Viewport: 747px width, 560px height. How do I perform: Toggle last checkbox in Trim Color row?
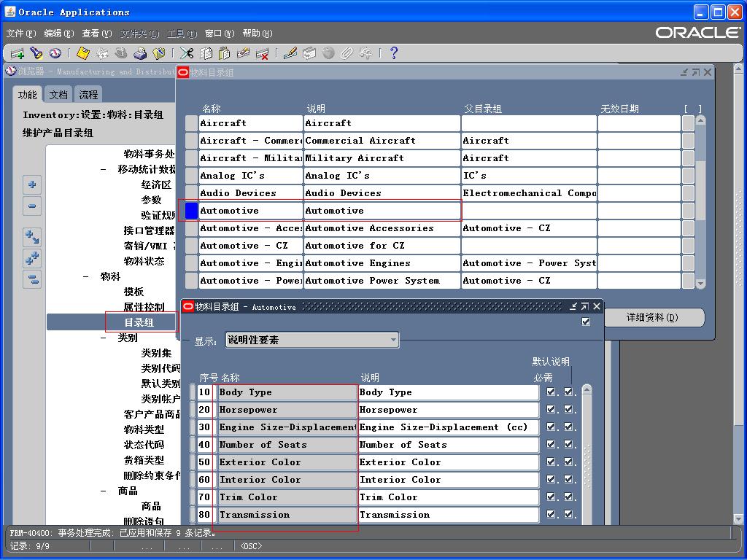pos(568,497)
